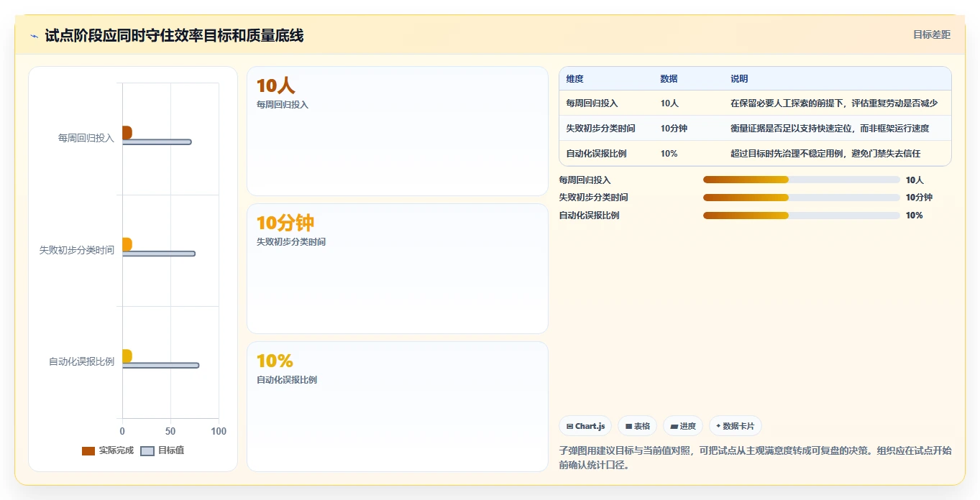
Task: Click the 每周回归投入 actual bar in chart
Action: 127,133
